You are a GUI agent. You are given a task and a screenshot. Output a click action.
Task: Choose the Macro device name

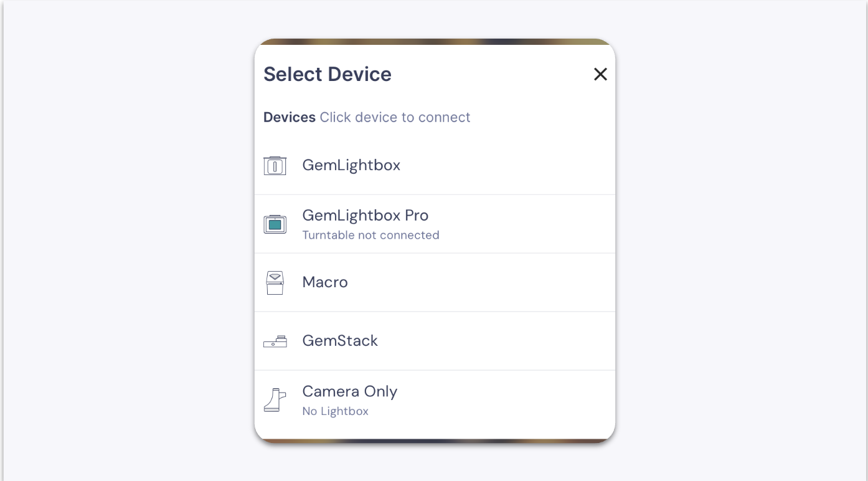point(325,282)
